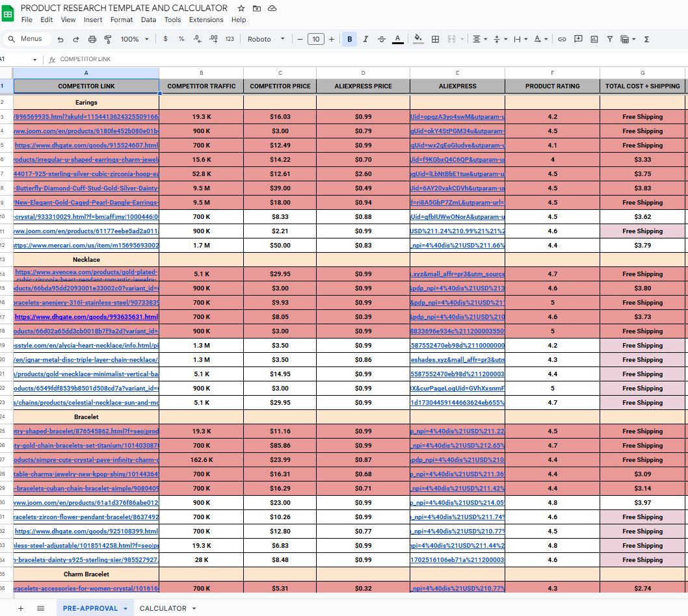Move document with folder icon
This screenshot has height=616, width=688.
257,8
